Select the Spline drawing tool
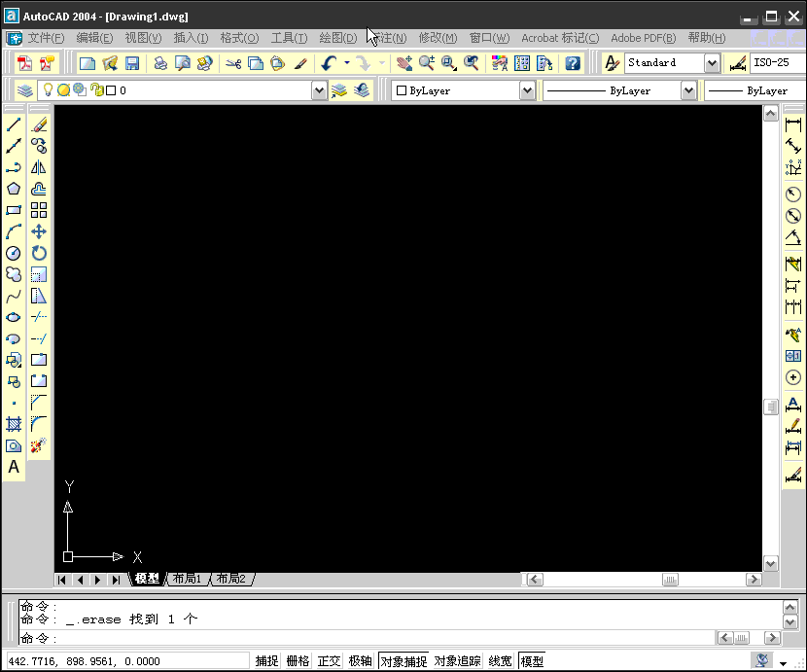Screen dimensions: 807x672 14,296
